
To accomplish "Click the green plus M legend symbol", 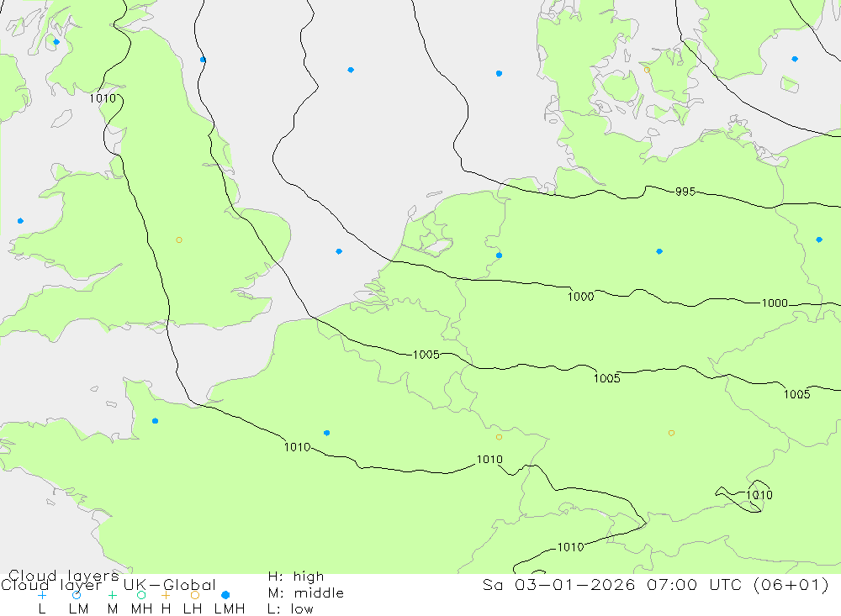I will click(112, 595).
